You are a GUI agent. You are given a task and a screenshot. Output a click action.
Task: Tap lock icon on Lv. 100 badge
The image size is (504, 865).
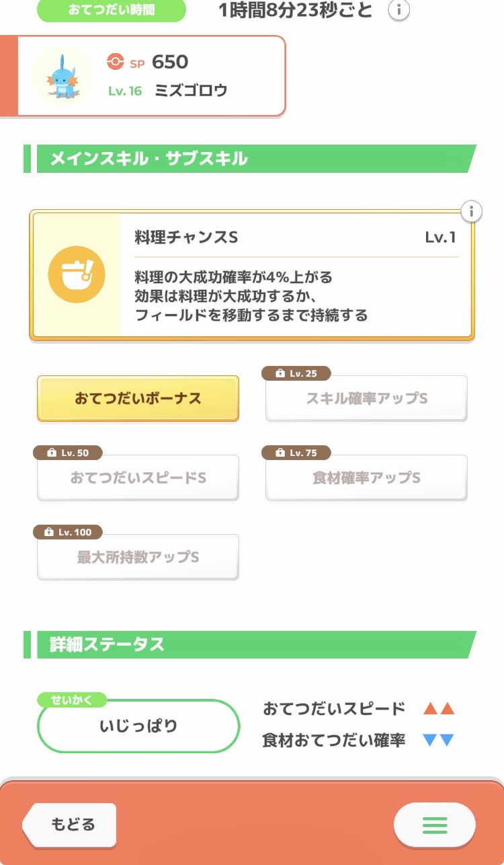[48, 533]
